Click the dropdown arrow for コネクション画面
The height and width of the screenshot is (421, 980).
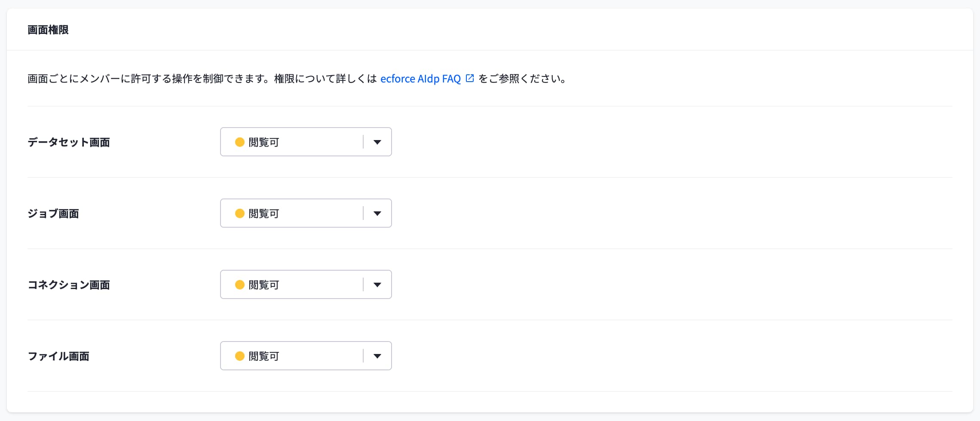(377, 285)
